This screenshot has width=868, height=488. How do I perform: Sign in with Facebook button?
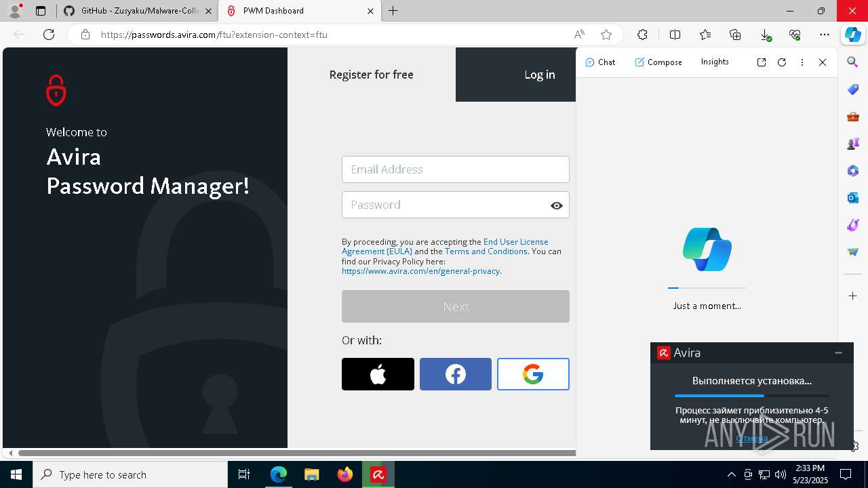456,374
